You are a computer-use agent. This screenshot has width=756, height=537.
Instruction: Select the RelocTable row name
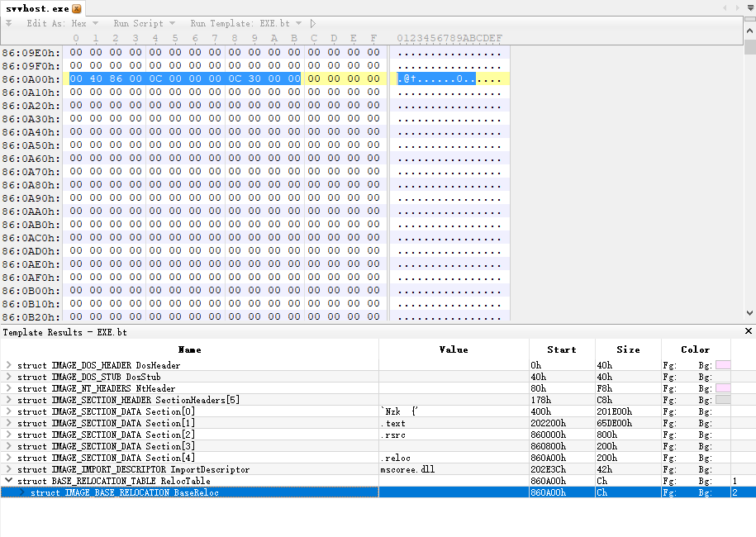(114, 481)
